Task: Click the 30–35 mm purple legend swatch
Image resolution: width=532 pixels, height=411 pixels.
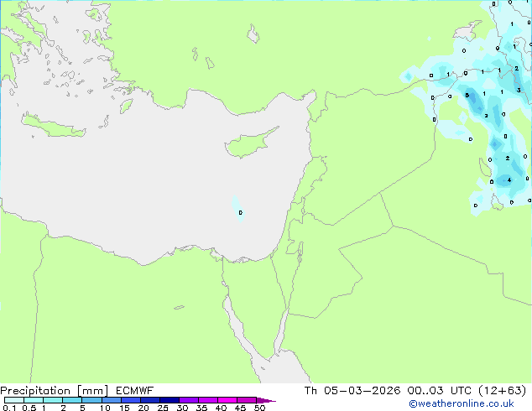Action: [189, 400]
